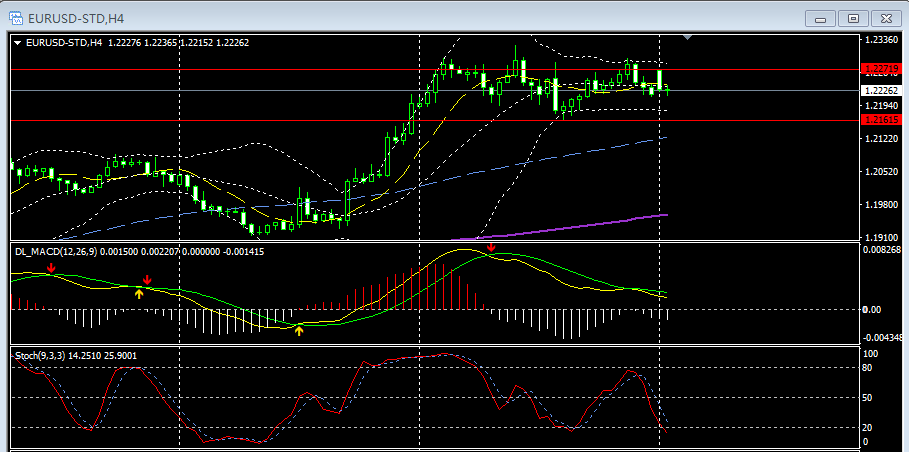Click the divider between price chart and MACD
The height and width of the screenshot is (452, 909).
tap(430, 241)
